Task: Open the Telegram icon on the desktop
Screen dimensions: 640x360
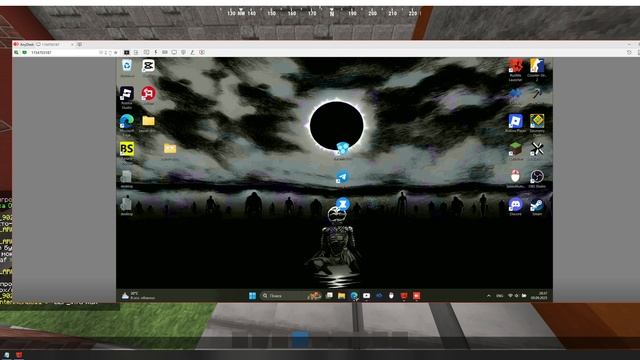Action: pyautogui.click(x=342, y=177)
